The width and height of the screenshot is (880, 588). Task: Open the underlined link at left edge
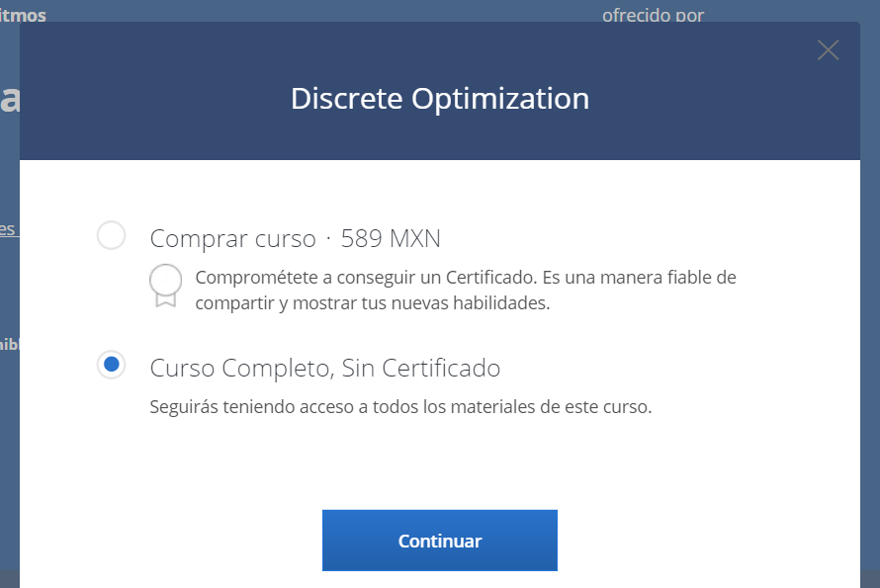tap(7, 229)
